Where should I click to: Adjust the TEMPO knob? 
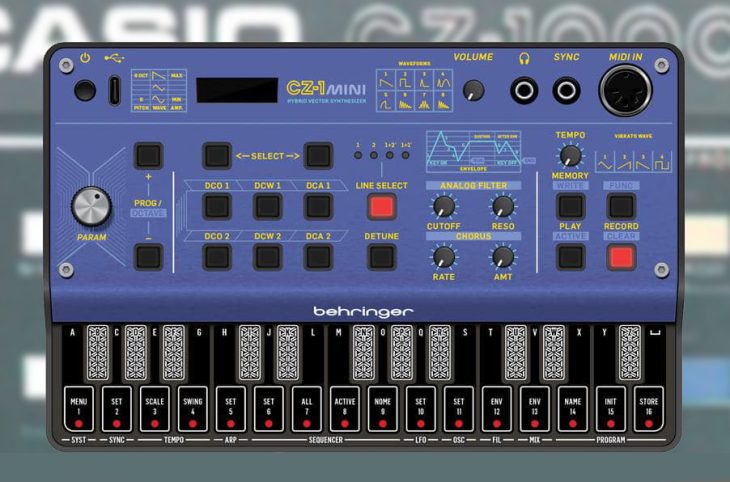point(570,156)
